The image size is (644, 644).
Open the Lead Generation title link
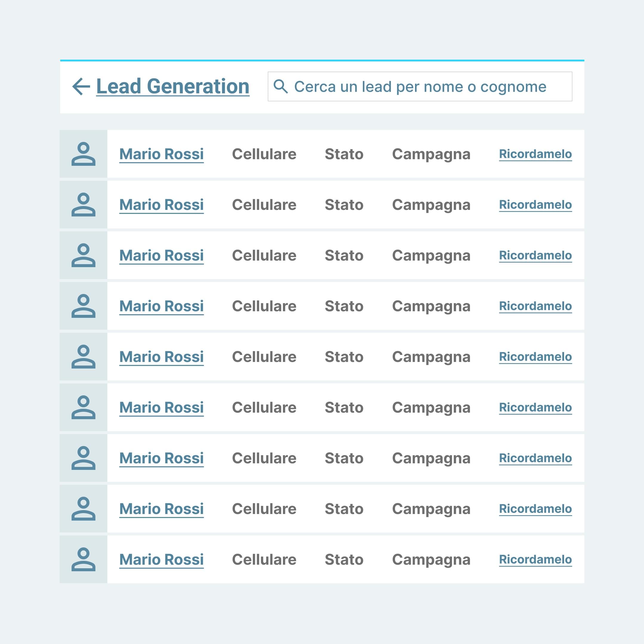click(173, 87)
